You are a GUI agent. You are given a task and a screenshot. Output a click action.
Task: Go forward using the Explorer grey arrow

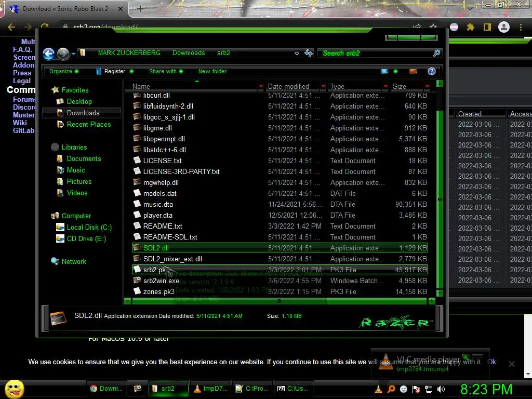coord(63,54)
